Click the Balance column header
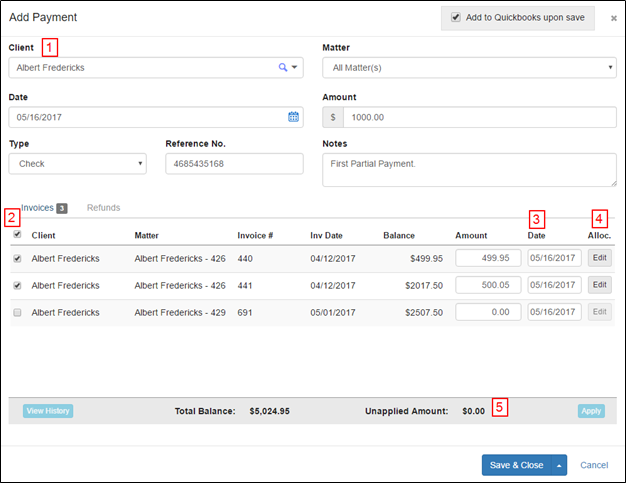Screen dimensions: 626x483 (x=399, y=236)
